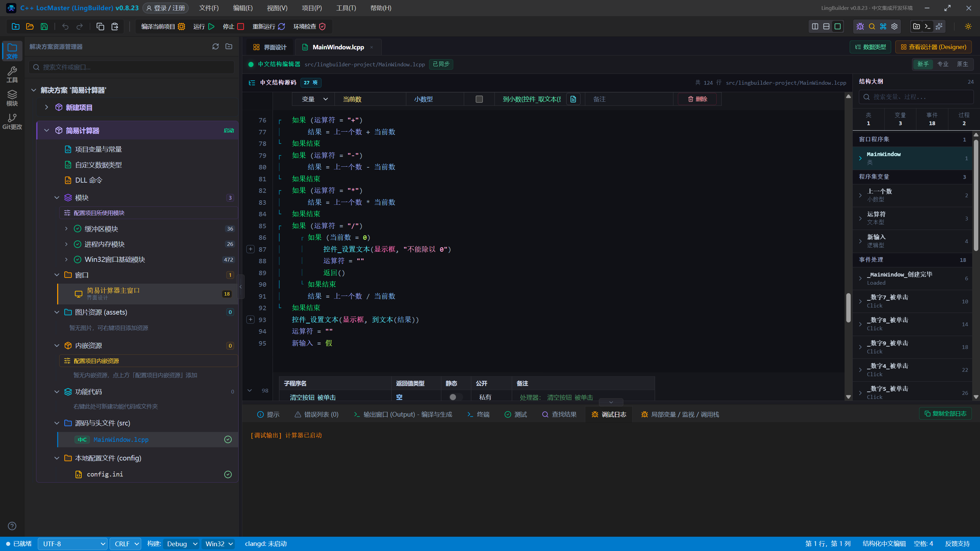Open Git更改 in the left sidebar
Viewport: 980px width, 551px height.
pos(12,122)
